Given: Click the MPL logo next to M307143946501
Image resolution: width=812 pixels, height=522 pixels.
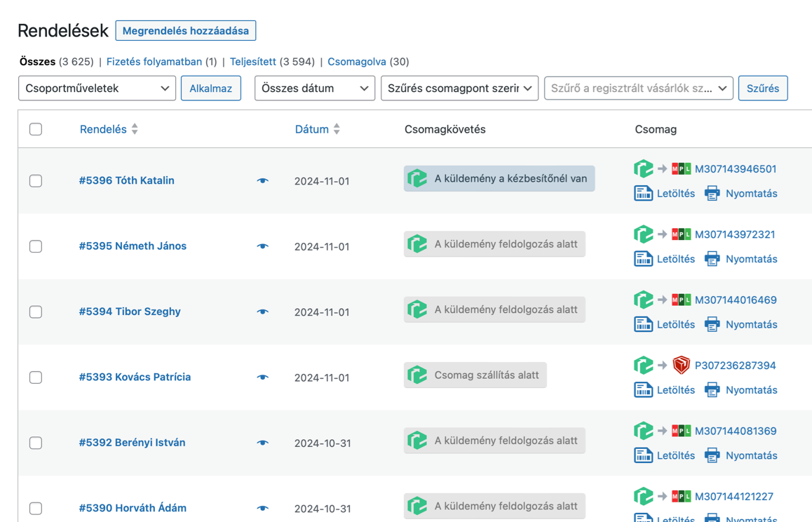Looking at the screenshot, I should [x=680, y=168].
